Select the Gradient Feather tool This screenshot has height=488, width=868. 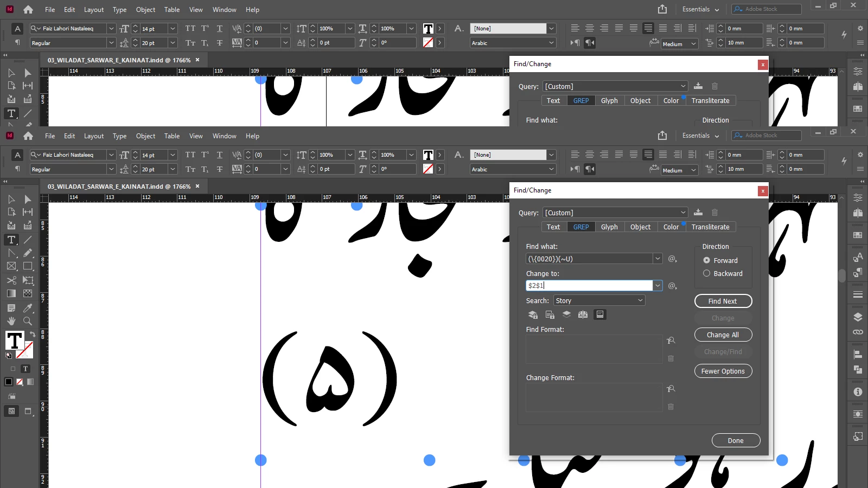(x=28, y=293)
